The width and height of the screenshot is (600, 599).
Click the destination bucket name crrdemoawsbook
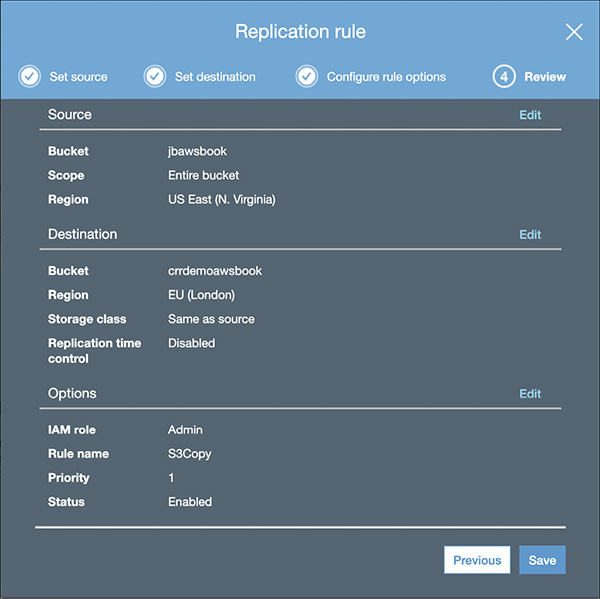point(214,271)
